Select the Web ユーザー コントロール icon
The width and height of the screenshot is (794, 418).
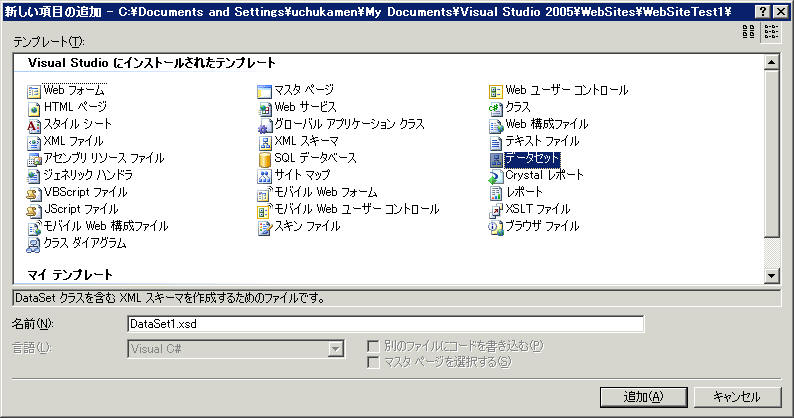point(495,92)
